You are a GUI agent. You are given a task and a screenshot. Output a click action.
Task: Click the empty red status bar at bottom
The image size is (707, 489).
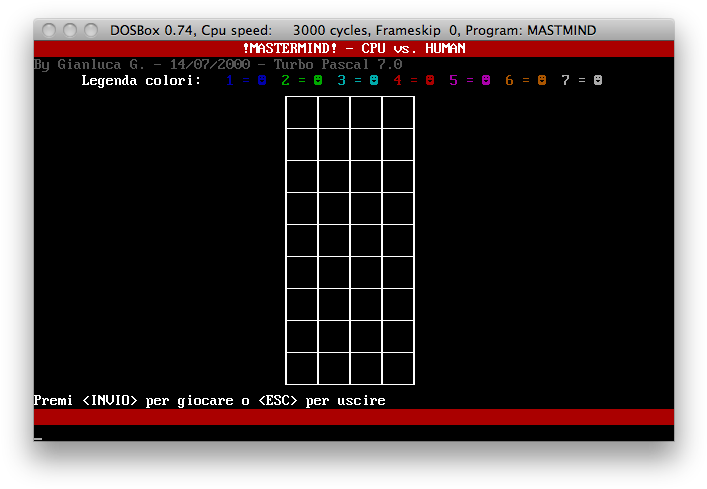[x=354, y=417]
